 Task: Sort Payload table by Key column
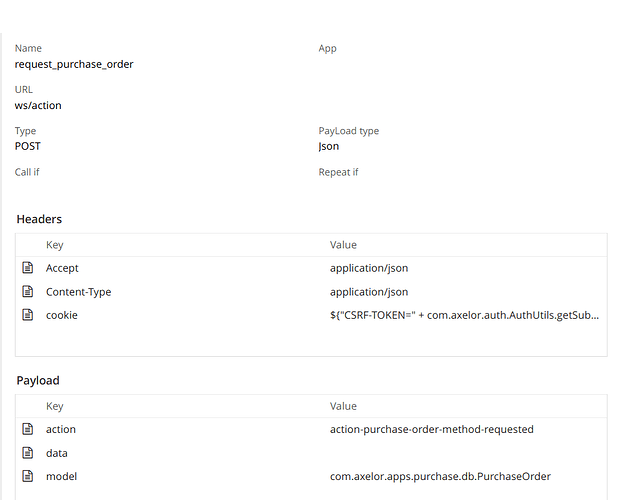click(54, 406)
